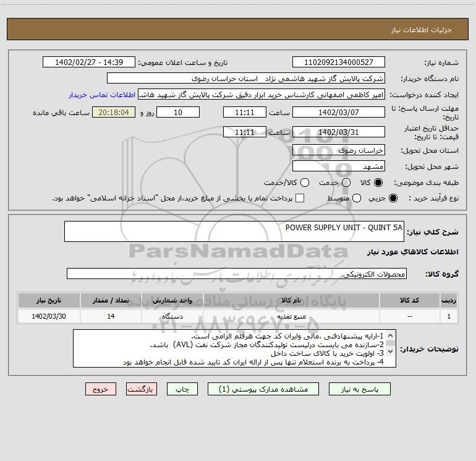Click کد کالا column header
Image resolution: width=476 pixels, height=461 pixels.
(409, 300)
